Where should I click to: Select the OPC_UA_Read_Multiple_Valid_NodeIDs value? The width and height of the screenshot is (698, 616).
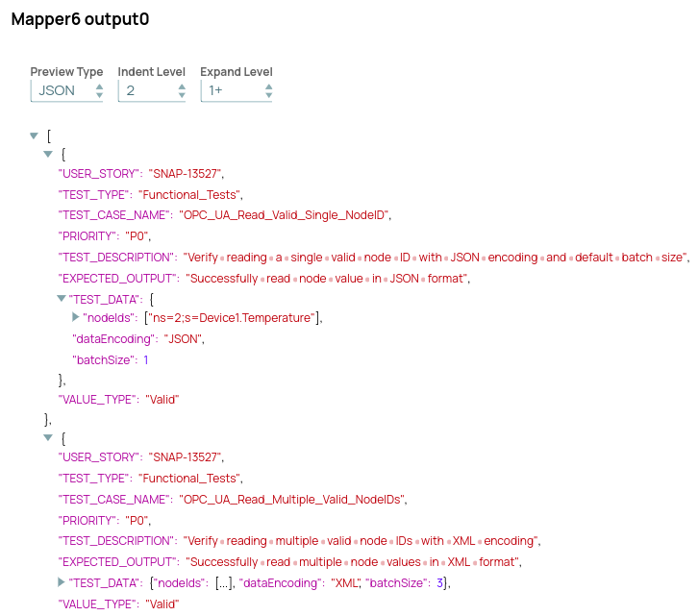click(292, 499)
